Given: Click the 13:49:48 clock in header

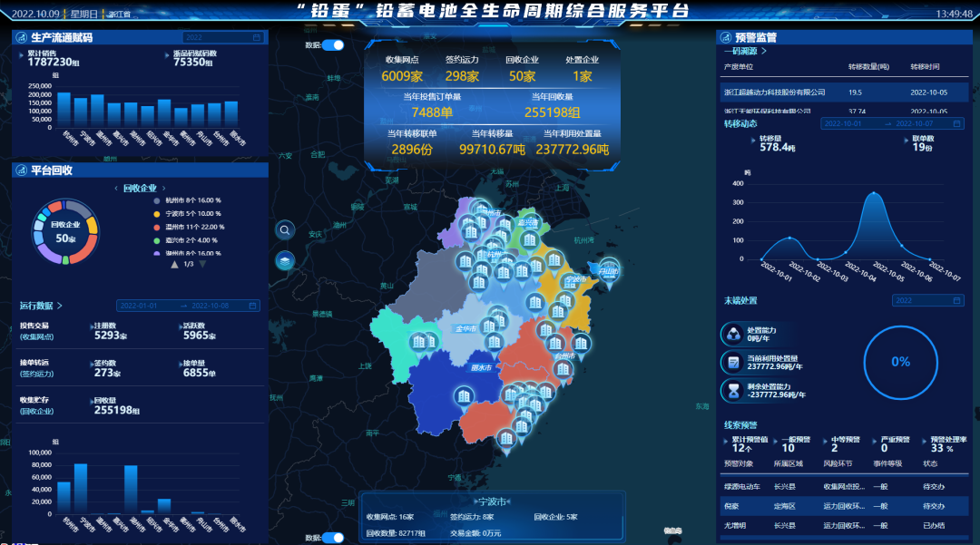Looking at the screenshot, I should click(x=954, y=14).
